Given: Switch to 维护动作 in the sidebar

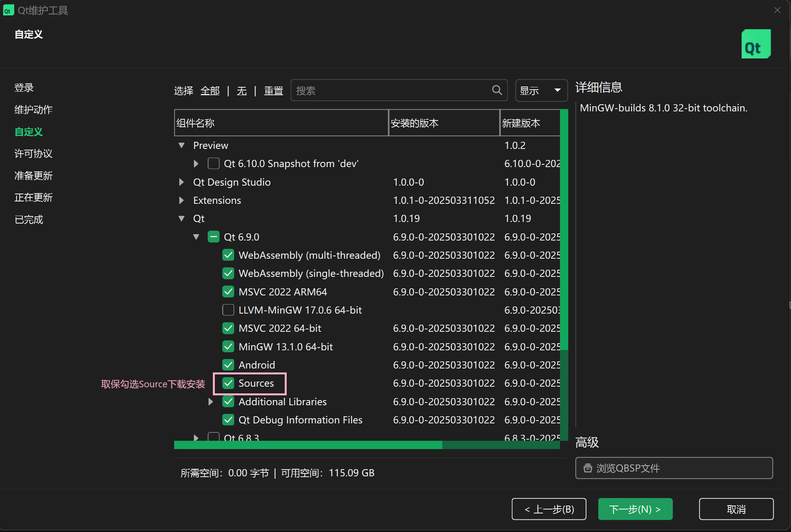Looking at the screenshot, I should click(x=33, y=110).
